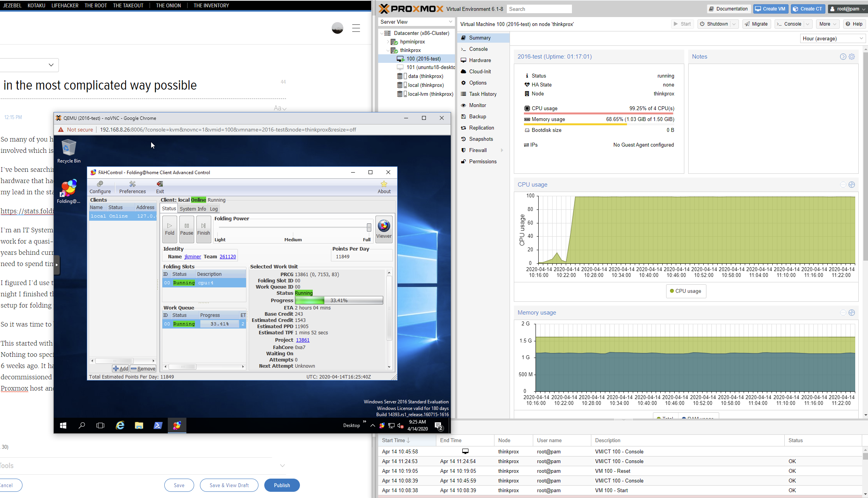The image size is (868, 498).
Task: Expand the Console button dropdown arrow
Action: (x=808, y=24)
